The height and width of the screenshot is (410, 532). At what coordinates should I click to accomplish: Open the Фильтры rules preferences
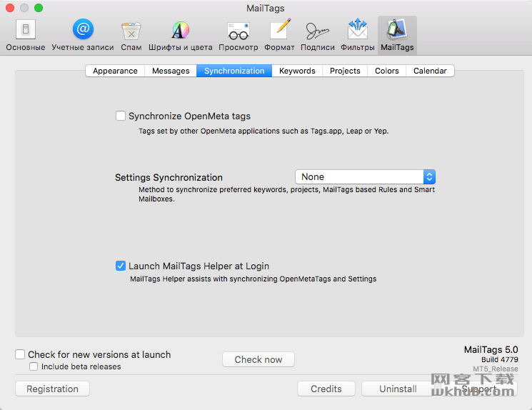pos(358,35)
